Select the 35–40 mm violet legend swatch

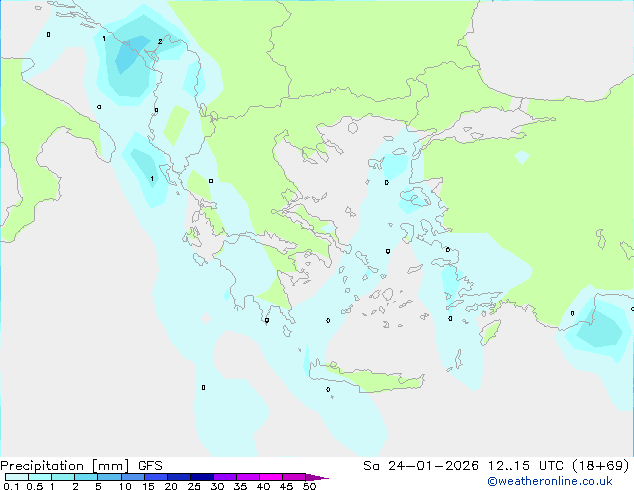247,477
